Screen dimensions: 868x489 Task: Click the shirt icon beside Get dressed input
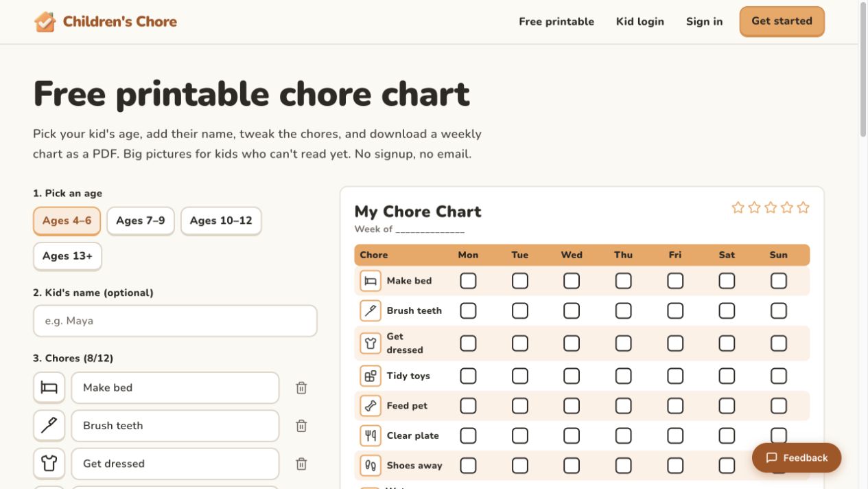click(49, 464)
